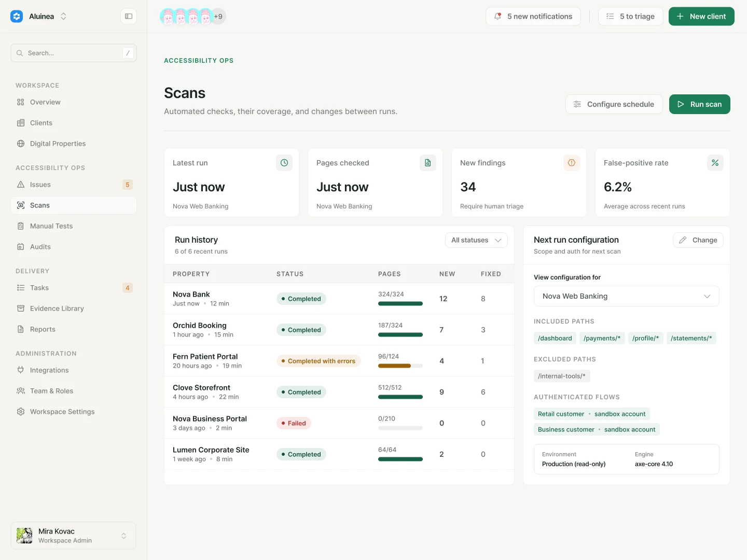Click the Aluinea logo icon
Viewport: 747px width, 560px height.
[17, 17]
